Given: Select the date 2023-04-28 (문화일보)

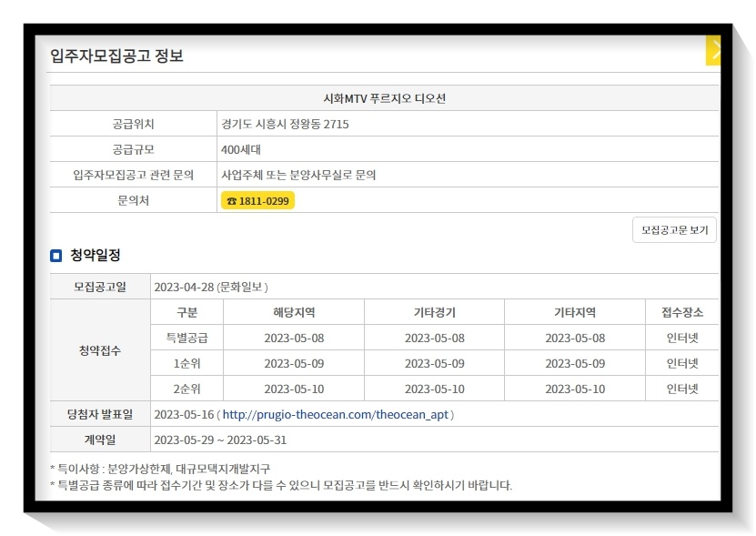Looking at the screenshot, I should (211, 287).
